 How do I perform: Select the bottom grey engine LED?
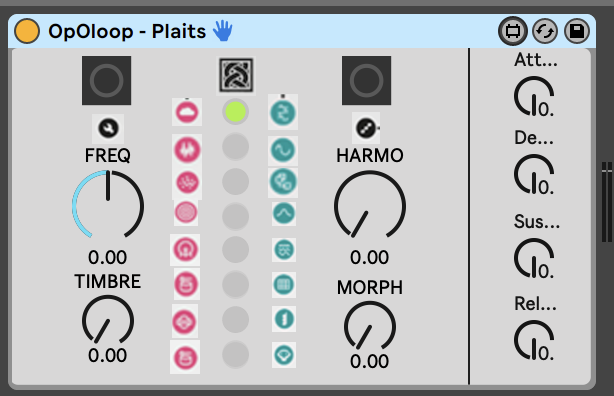coord(235,354)
